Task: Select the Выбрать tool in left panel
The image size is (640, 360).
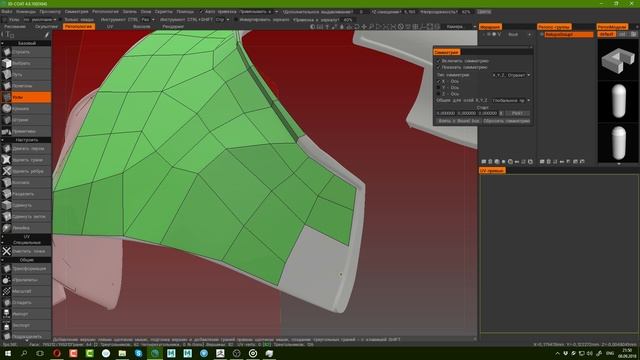Action: click(x=26, y=63)
